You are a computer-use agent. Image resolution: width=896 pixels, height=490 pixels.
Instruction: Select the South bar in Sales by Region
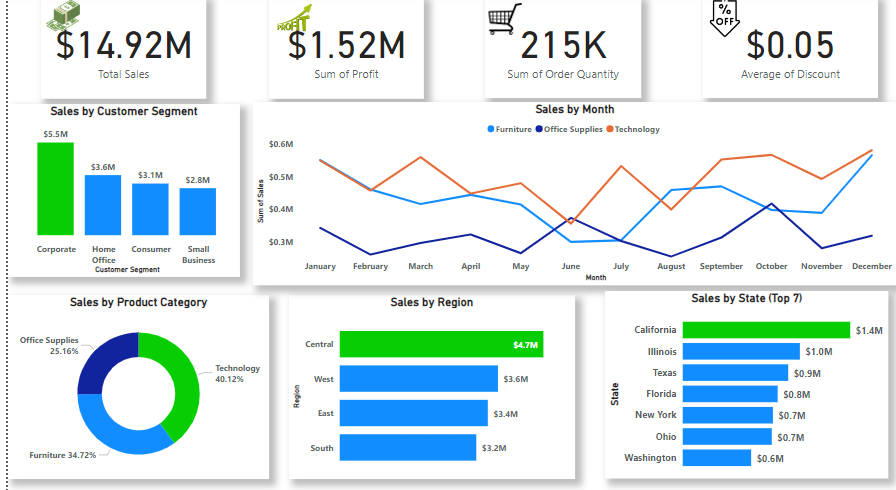tap(407, 448)
